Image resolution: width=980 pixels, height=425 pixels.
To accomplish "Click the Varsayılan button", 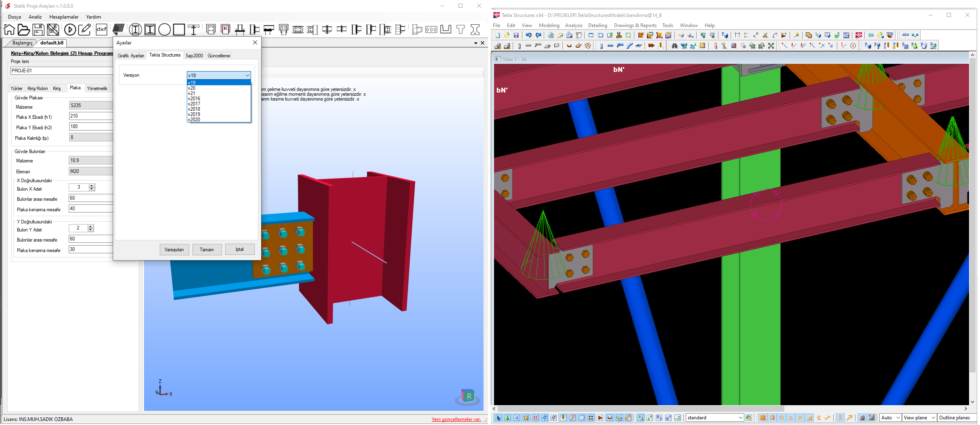I will (174, 250).
